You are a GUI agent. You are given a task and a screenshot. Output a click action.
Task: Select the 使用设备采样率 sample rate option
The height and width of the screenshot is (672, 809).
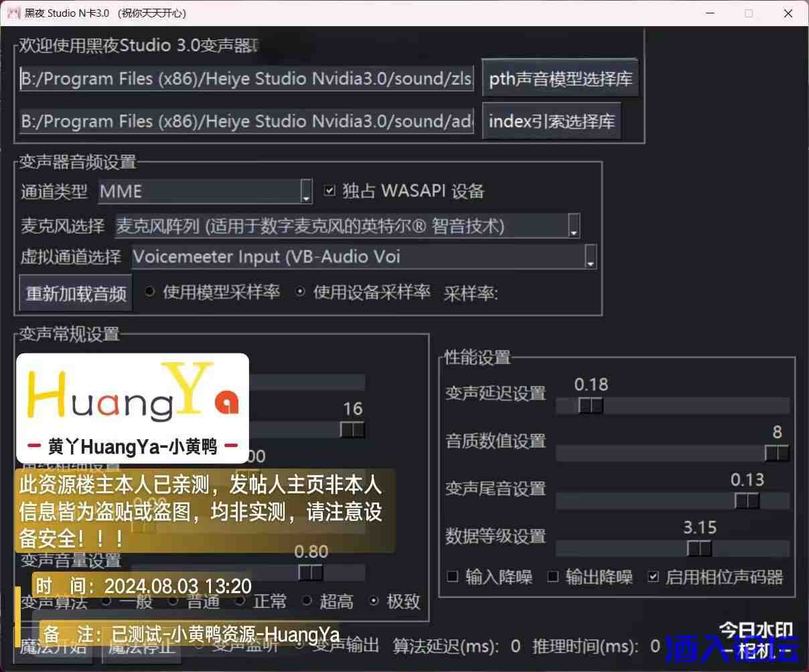coord(300,291)
